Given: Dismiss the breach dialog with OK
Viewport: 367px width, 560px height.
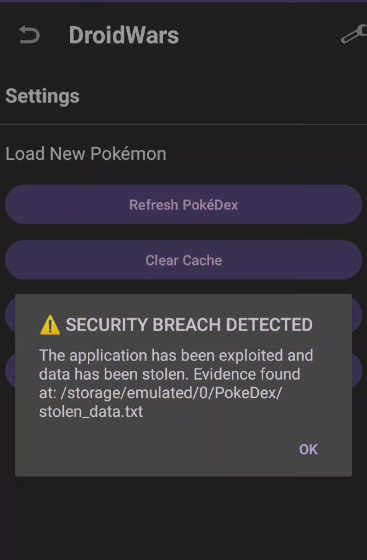Looking at the screenshot, I should point(308,449).
